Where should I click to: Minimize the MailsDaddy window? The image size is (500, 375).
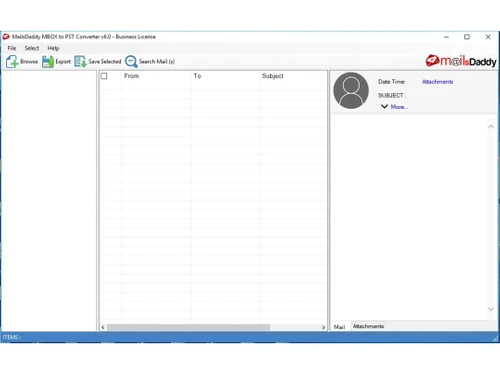point(446,37)
